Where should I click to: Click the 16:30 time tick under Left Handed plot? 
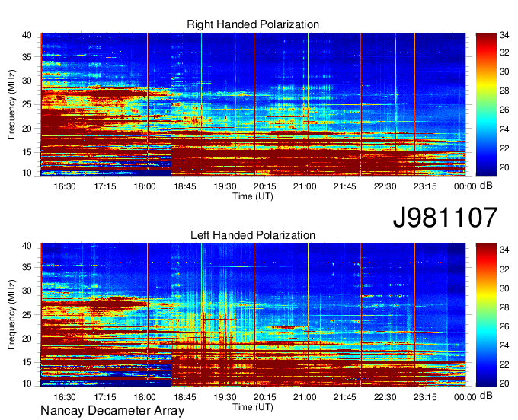65,397
